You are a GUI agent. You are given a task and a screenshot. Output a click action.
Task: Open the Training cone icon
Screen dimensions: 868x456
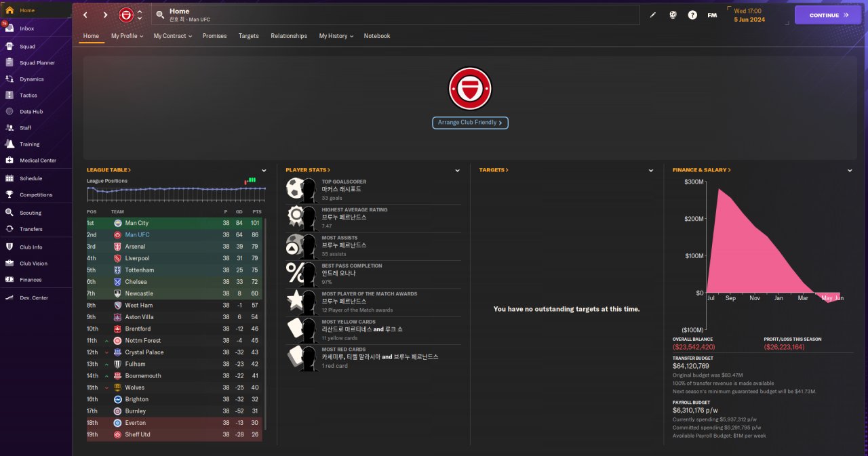(9, 144)
